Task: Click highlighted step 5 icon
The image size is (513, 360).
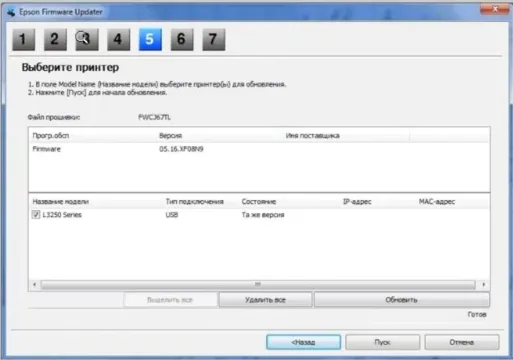Action: [x=150, y=40]
